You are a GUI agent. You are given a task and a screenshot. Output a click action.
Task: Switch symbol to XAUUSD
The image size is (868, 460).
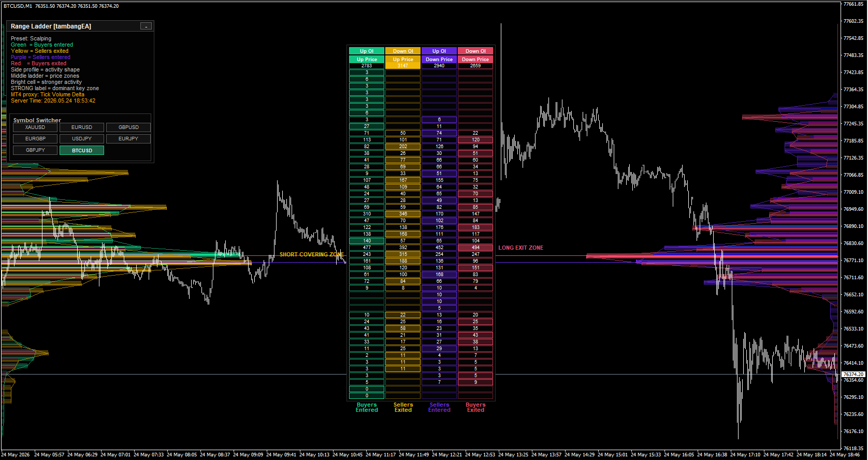click(x=35, y=127)
